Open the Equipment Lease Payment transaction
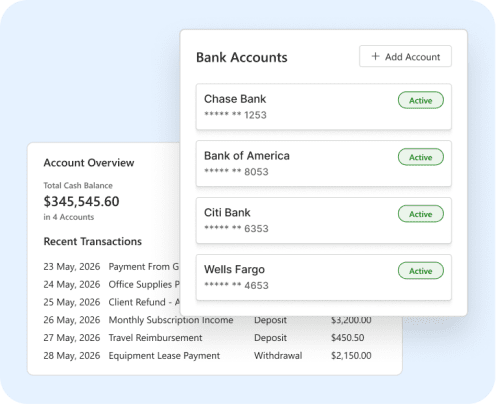 [x=207, y=356]
